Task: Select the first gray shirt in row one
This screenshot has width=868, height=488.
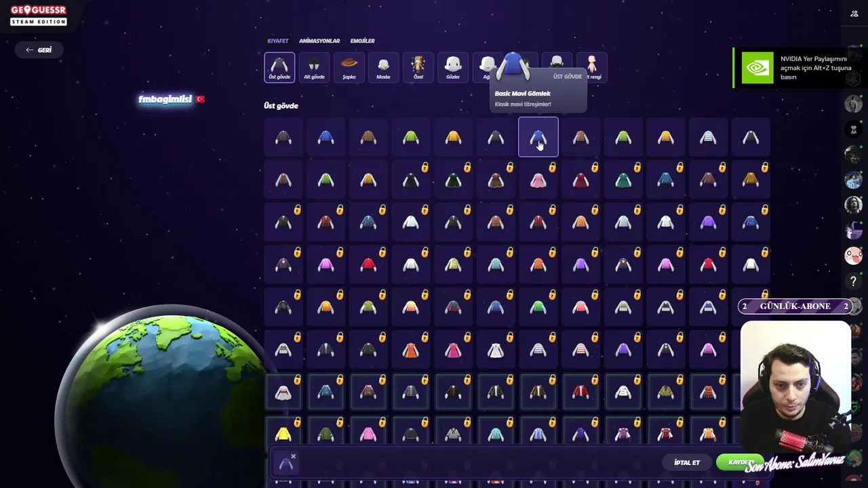Action: [283, 138]
